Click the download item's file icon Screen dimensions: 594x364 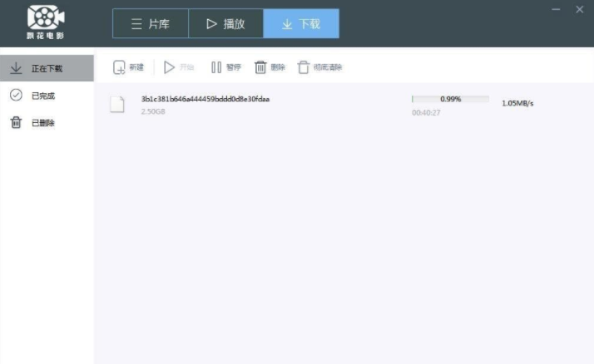(117, 105)
